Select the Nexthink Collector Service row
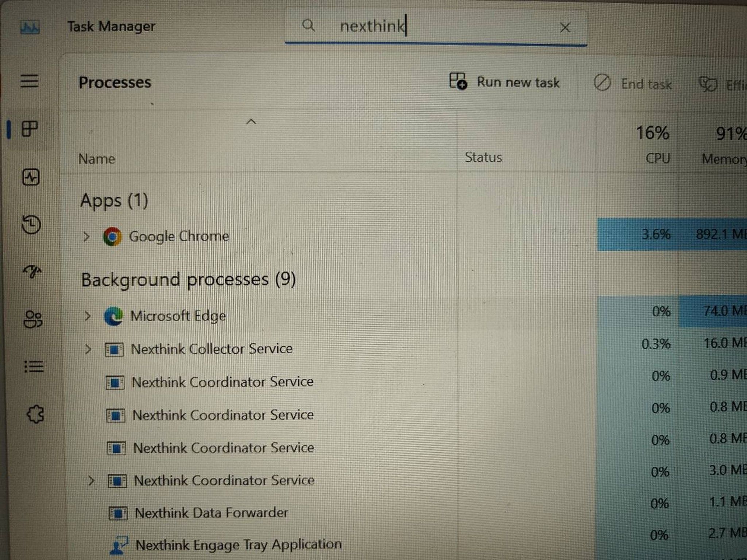 click(405, 347)
